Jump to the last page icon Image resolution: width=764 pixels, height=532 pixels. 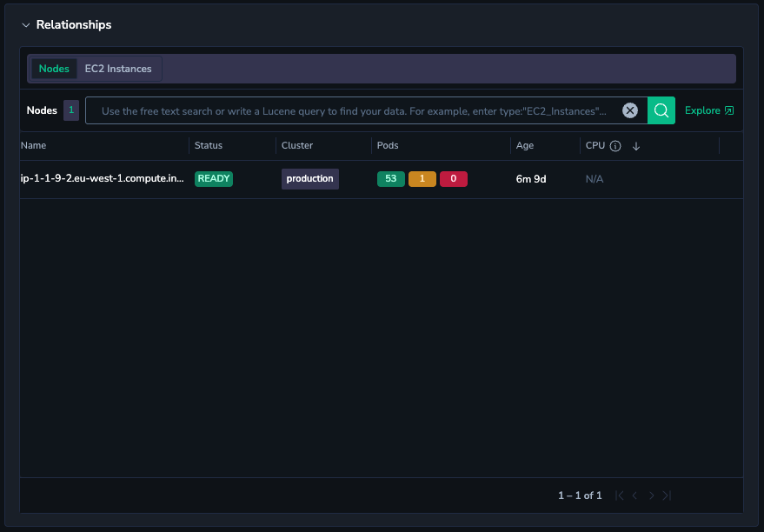click(667, 495)
